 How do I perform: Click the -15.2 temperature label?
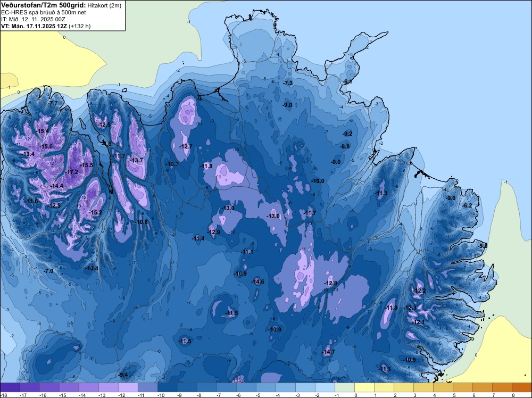coord(95,212)
